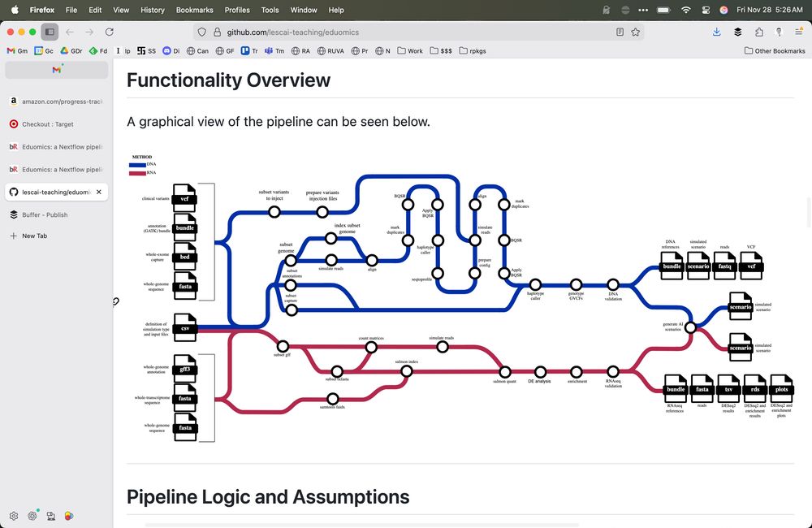Expand the $$$ bookmarks folder
The width and height of the screenshot is (812, 528).
pyautogui.click(x=441, y=51)
